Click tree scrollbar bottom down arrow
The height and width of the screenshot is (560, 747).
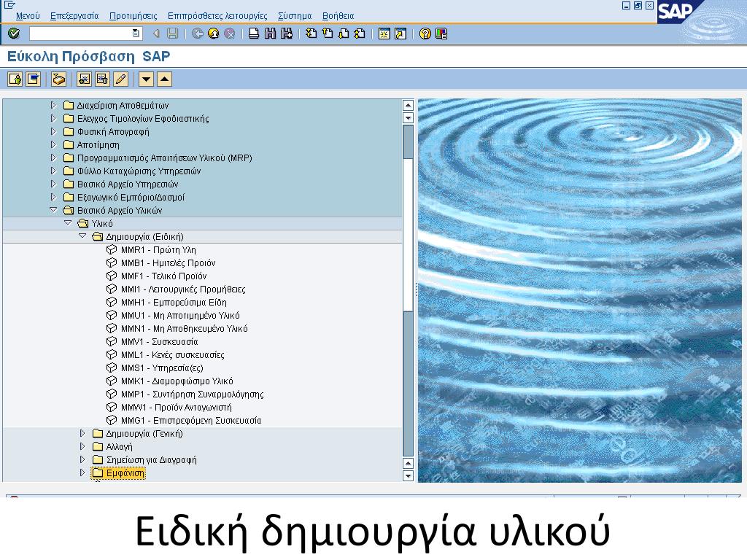coord(408,475)
